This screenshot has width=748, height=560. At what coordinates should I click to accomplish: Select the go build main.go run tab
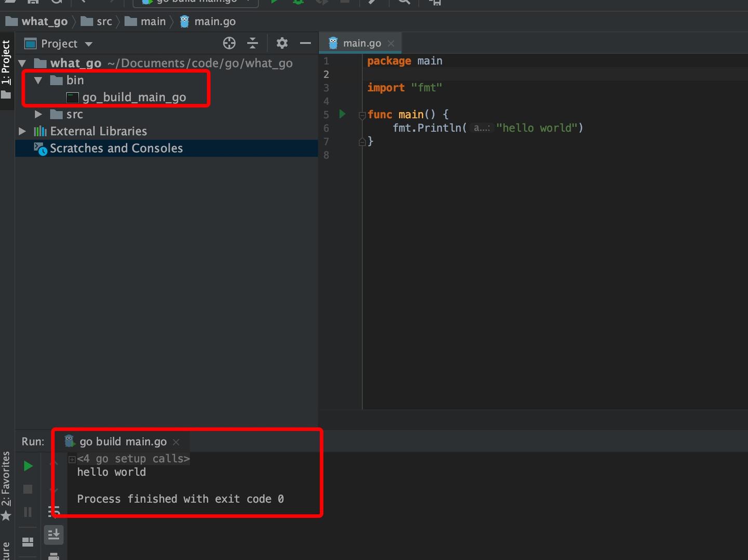[123, 442]
